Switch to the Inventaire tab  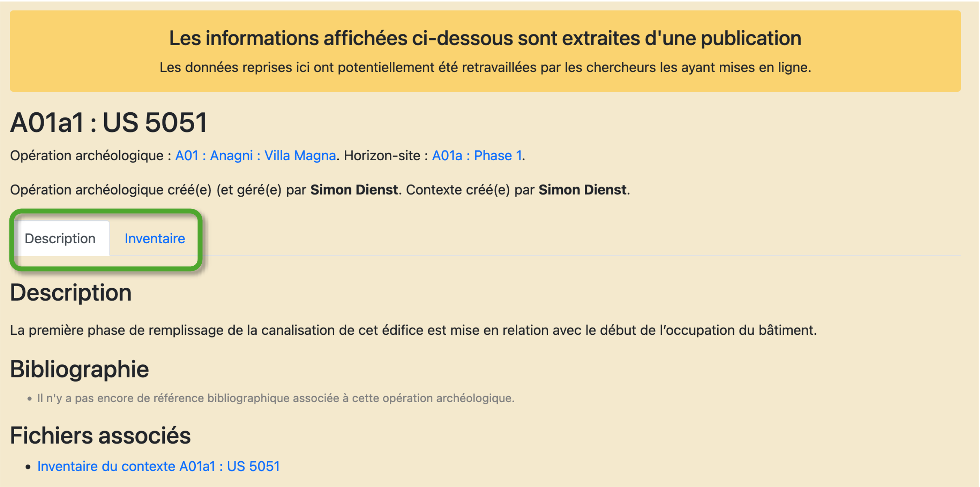155,239
